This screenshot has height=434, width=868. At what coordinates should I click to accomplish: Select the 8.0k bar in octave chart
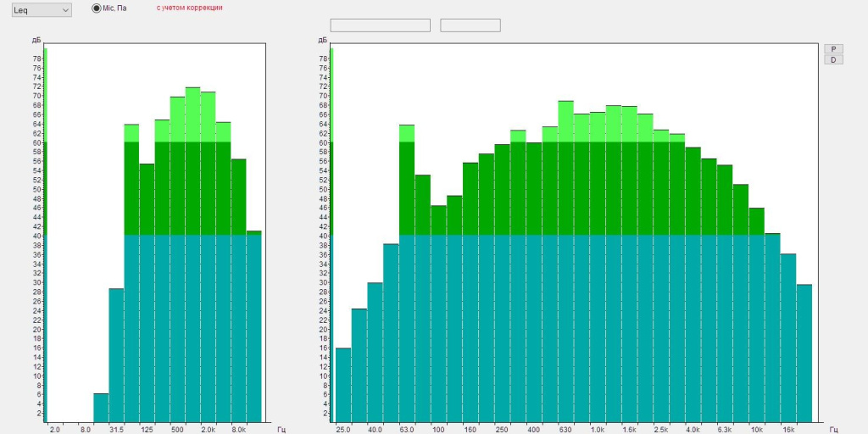(238, 291)
